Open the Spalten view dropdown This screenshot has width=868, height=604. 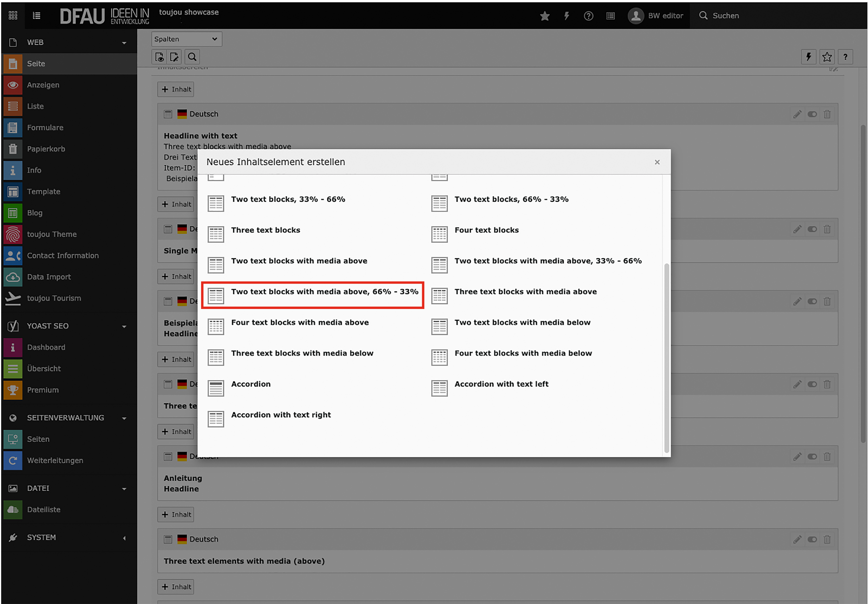[186, 39]
